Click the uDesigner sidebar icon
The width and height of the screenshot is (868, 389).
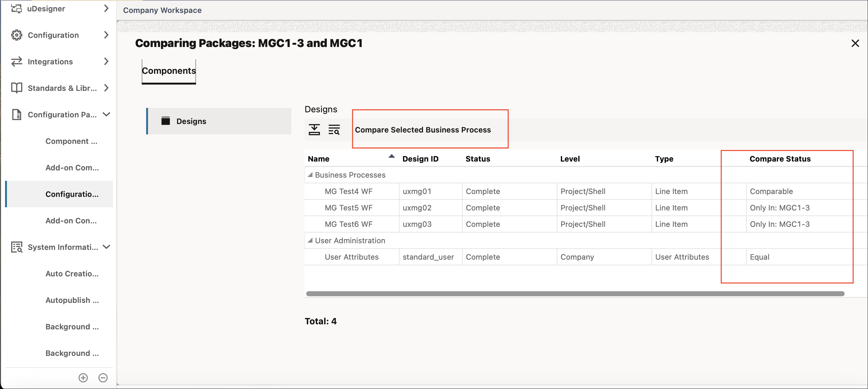(16, 9)
